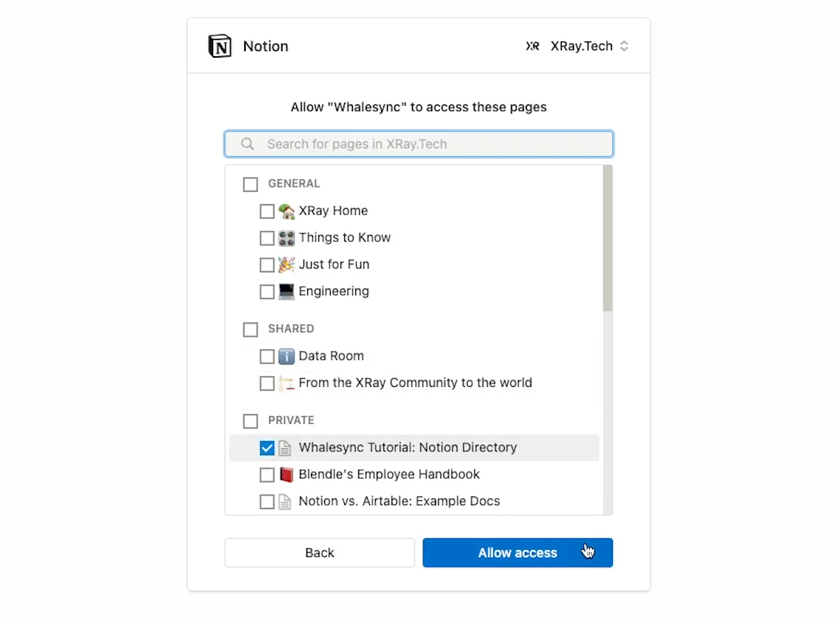Check the Engineering checkbox
Viewport: 840px width, 620px height.
(x=266, y=292)
